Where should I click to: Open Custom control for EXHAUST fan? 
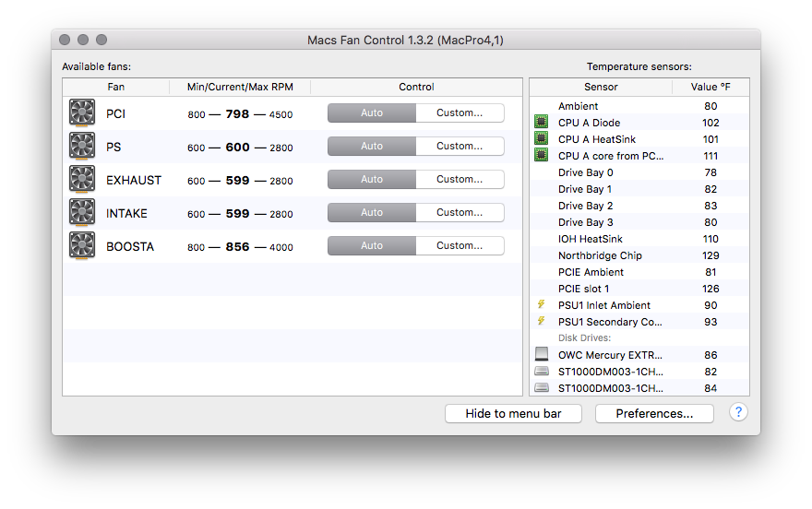pos(460,179)
